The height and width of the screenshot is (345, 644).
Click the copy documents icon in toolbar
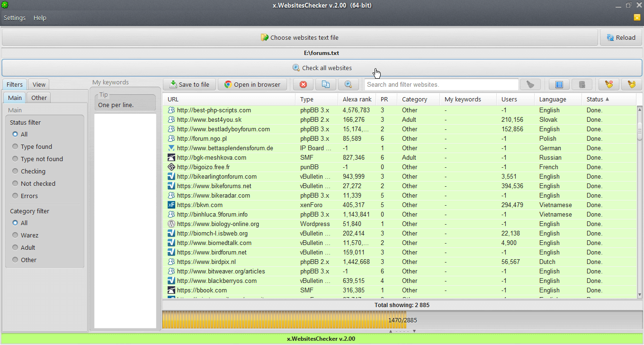pos(325,84)
